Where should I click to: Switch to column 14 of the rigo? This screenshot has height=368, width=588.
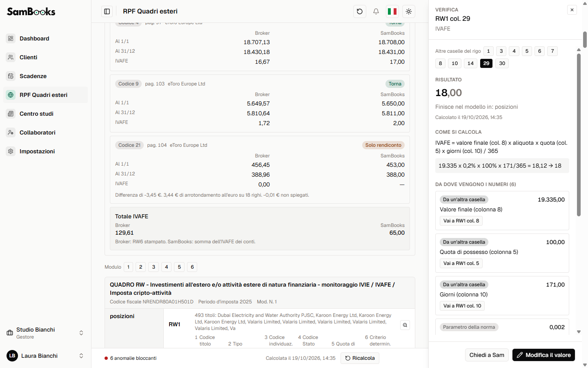[x=470, y=63]
